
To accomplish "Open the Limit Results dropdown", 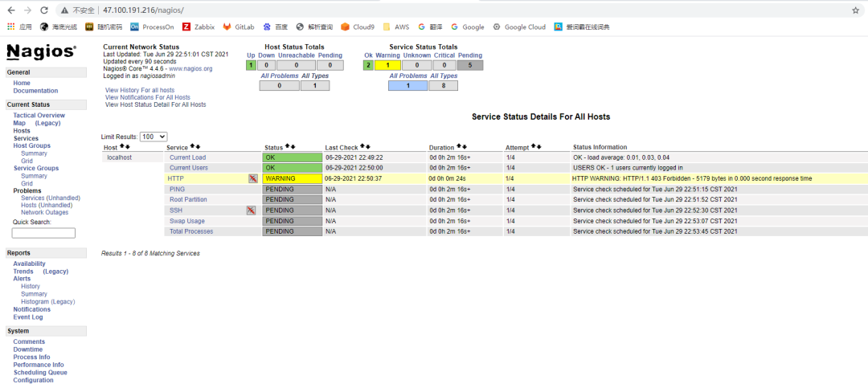I will (153, 137).
